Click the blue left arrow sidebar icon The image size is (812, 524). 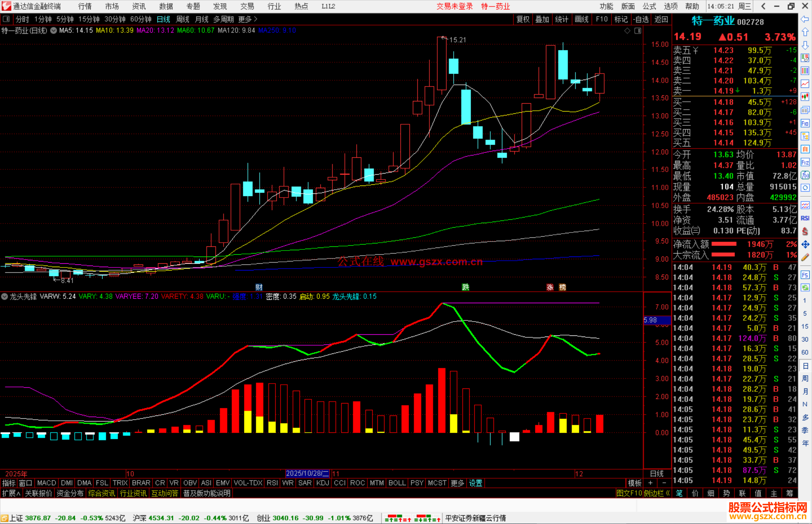[805, 19]
